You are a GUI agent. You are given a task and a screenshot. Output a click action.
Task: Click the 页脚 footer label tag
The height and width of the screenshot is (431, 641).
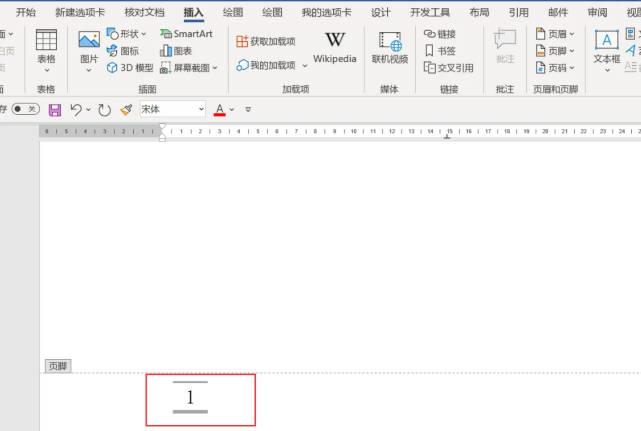click(x=58, y=366)
